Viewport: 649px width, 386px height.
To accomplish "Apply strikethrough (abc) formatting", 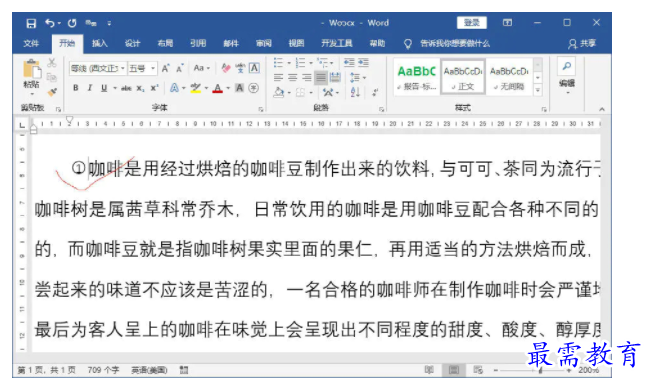I will click(x=126, y=88).
